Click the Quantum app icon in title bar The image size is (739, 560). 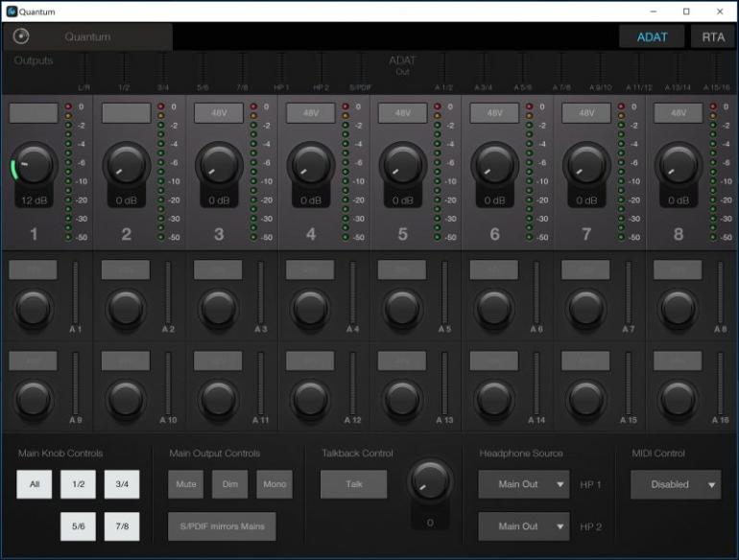click(x=12, y=12)
